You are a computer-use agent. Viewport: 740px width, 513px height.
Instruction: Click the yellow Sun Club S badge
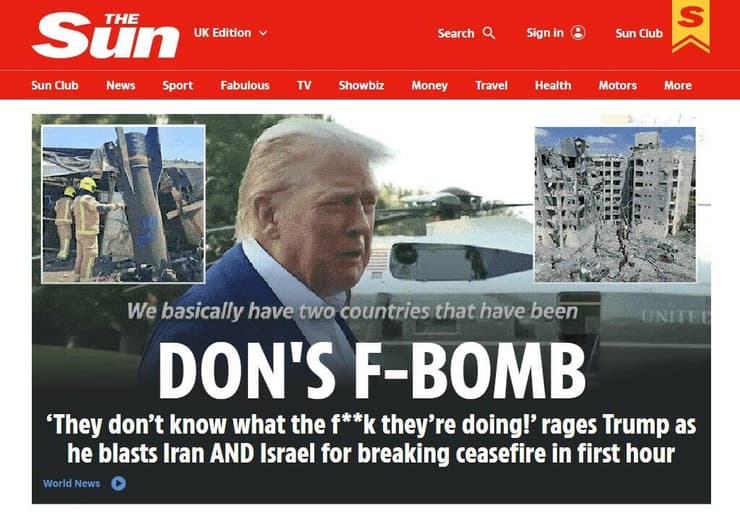[690, 26]
